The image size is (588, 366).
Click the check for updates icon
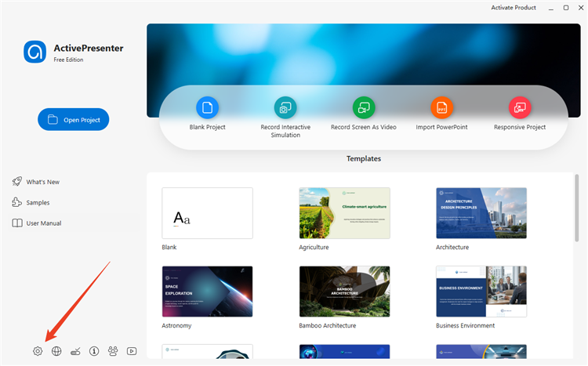click(75, 351)
